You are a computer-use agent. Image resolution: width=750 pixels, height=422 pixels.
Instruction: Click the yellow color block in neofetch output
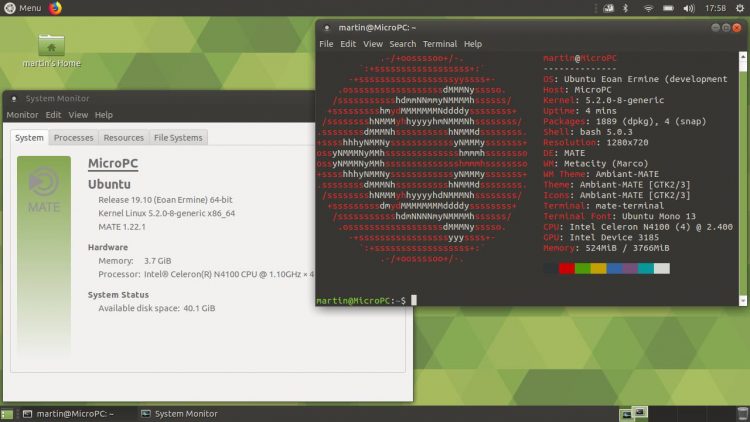coord(598,268)
